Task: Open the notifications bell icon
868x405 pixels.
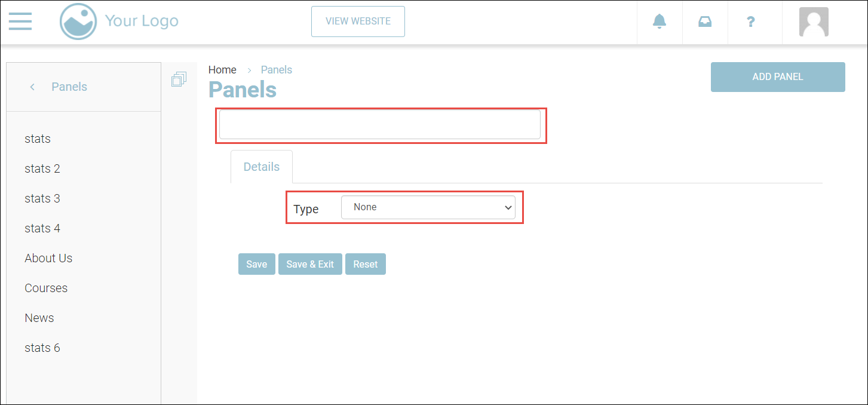Action: (x=659, y=22)
